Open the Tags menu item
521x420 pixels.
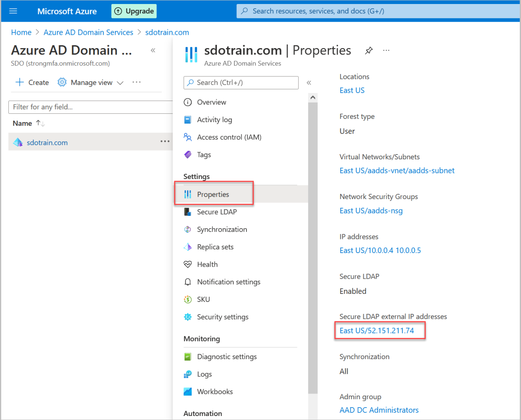click(204, 155)
